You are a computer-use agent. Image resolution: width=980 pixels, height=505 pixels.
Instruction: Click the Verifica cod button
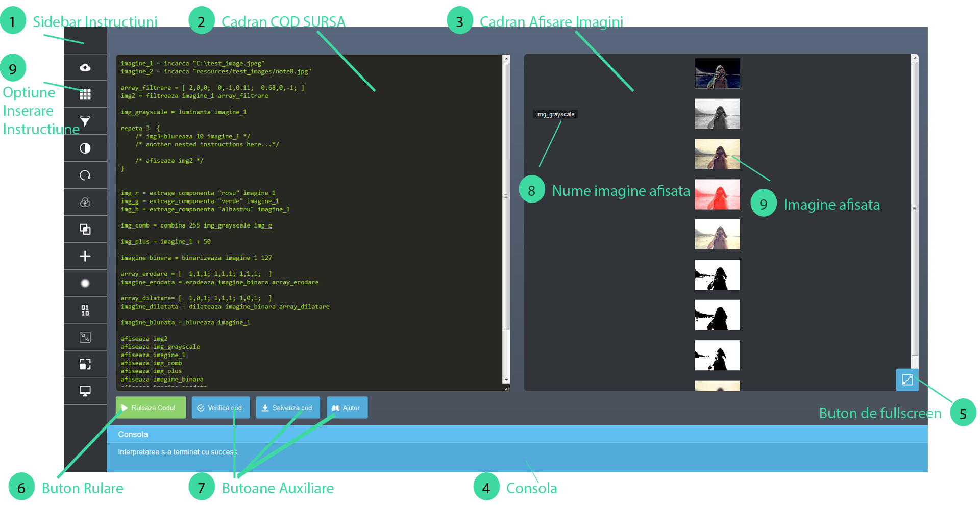click(220, 408)
